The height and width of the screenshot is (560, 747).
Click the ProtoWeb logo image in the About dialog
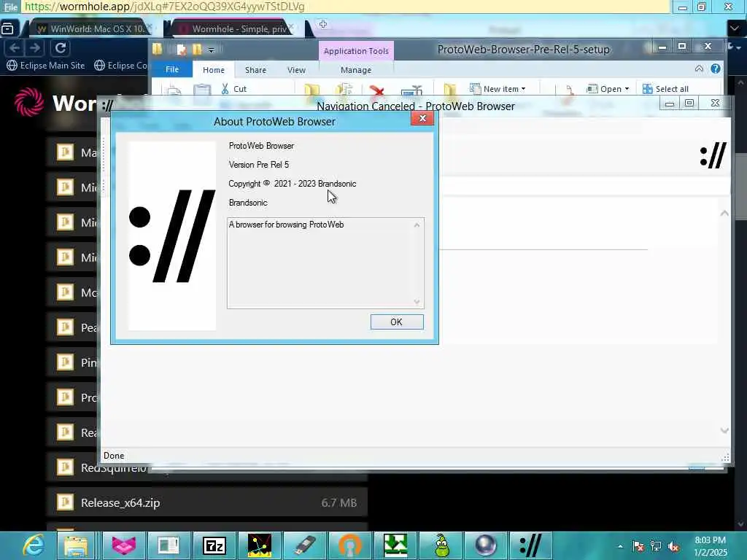pyautogui.click(x=172, y=236)
